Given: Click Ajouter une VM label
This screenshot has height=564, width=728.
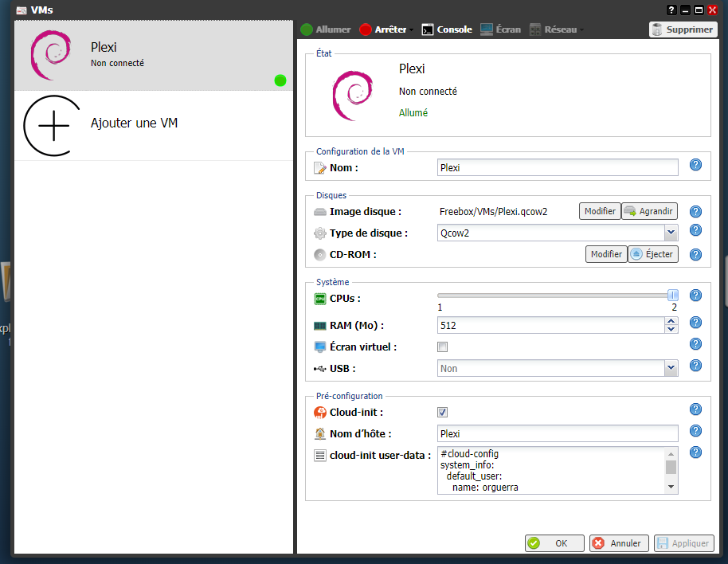Looking at the screenshot, I should (134, 123).
